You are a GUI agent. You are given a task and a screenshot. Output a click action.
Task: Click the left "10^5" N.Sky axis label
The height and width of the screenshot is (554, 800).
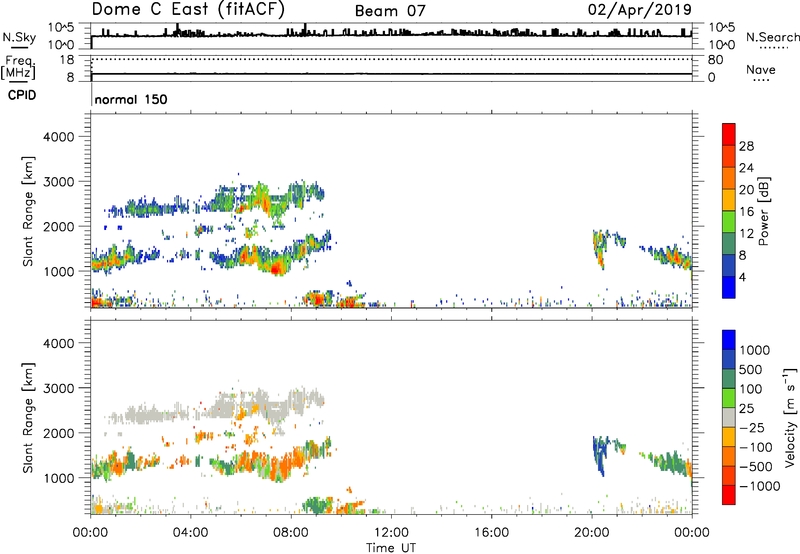(61, 28)
